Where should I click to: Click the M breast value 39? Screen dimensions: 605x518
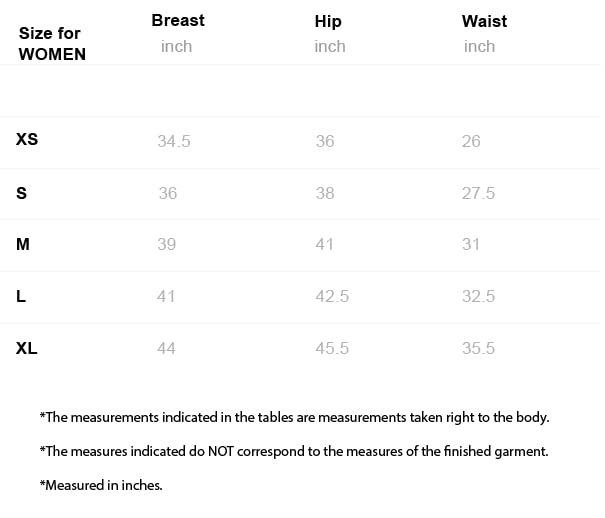tap(167, 245)
